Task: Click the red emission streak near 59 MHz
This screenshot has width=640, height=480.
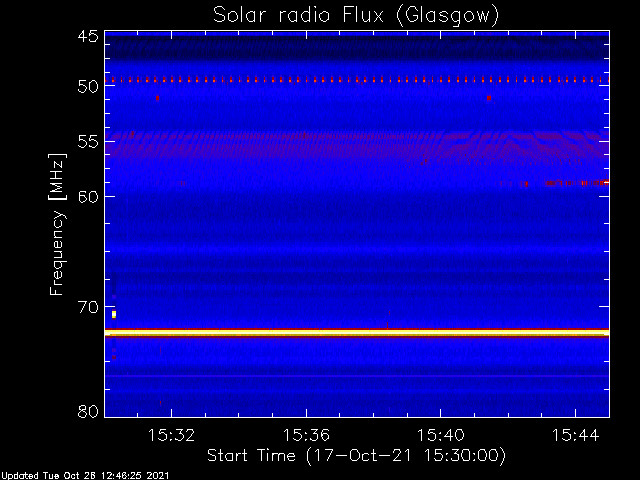Action: pos(578,183)
